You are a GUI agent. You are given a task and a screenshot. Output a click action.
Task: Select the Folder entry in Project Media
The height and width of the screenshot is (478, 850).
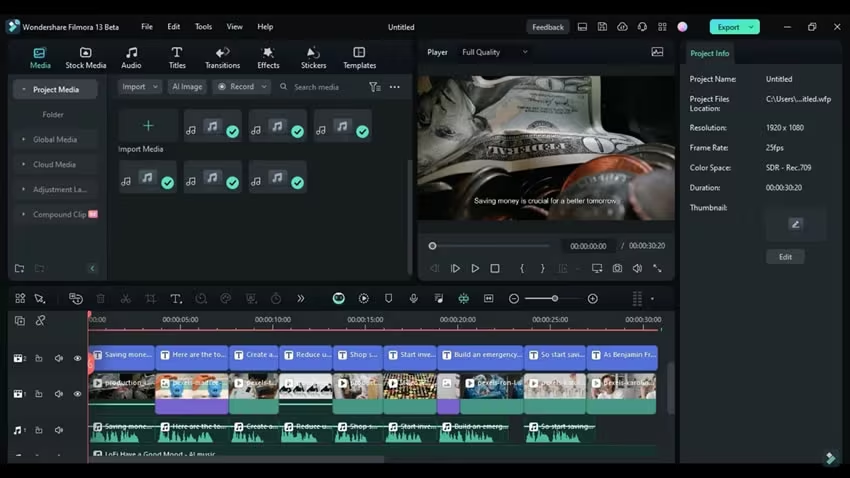(x=53, y=114)
